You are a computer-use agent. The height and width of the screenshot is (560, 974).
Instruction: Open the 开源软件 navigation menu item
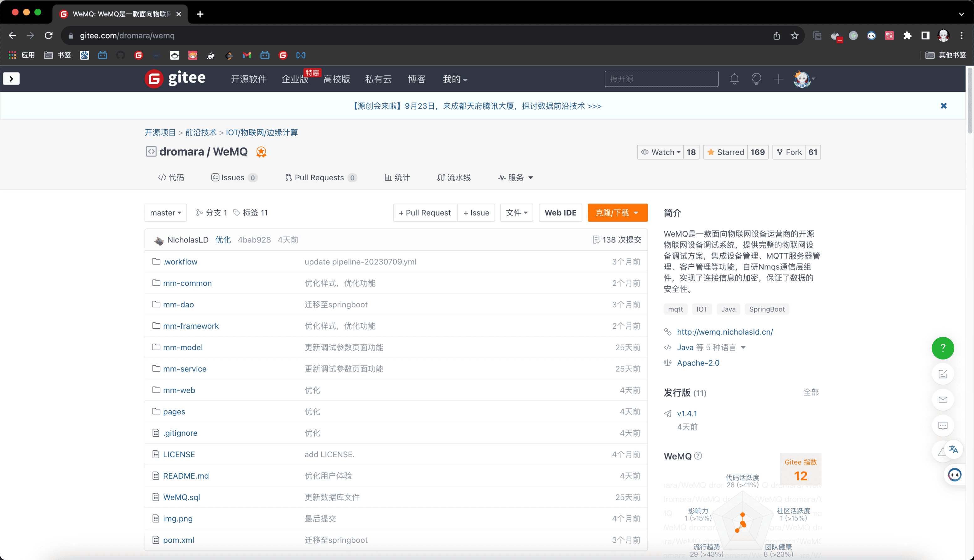[x=249, y=79]
